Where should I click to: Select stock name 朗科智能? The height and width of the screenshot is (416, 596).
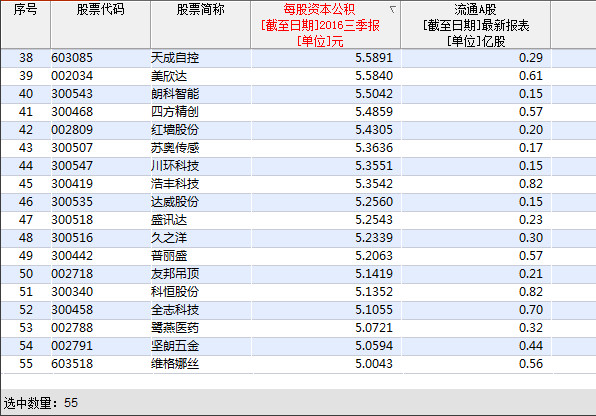175,94
